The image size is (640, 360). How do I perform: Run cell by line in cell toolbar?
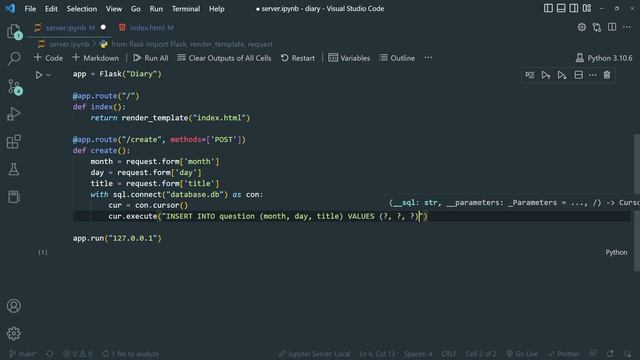pos(530,75)
